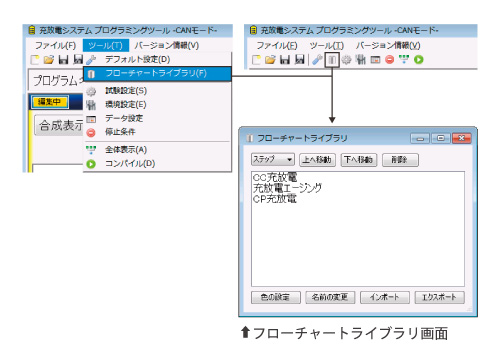Click the environment settings toolbar icon

(x=361, y=60)
